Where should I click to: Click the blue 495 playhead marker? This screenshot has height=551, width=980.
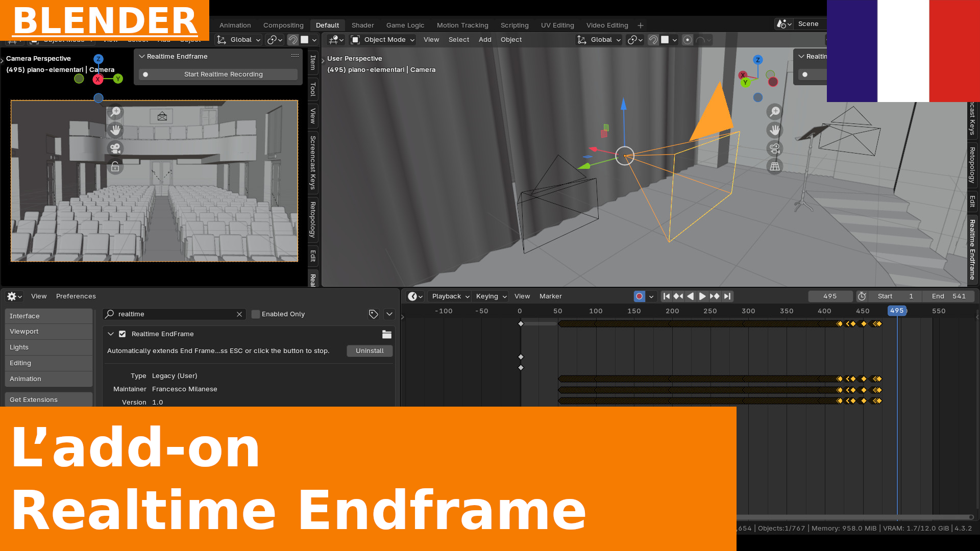coord(897,311)
